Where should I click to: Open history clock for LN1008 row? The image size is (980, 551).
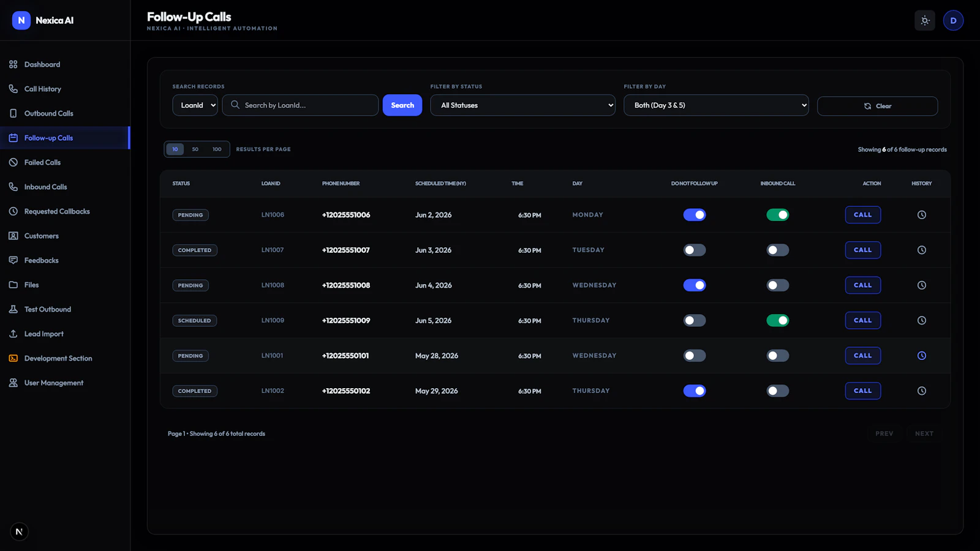921,285
